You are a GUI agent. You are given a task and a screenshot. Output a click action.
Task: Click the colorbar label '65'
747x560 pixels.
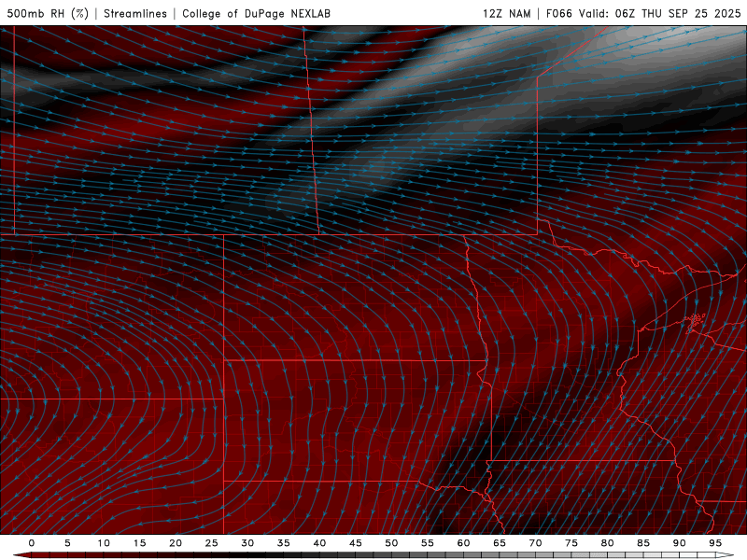click(500, 543)
